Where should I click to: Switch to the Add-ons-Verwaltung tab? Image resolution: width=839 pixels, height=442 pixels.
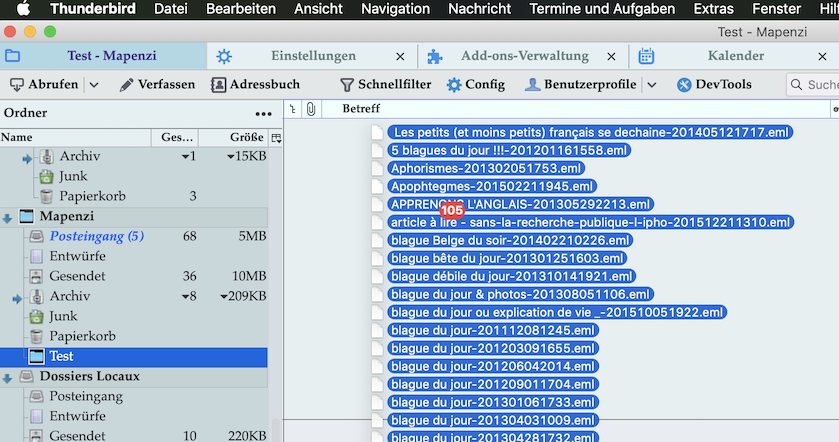point(524,56)
